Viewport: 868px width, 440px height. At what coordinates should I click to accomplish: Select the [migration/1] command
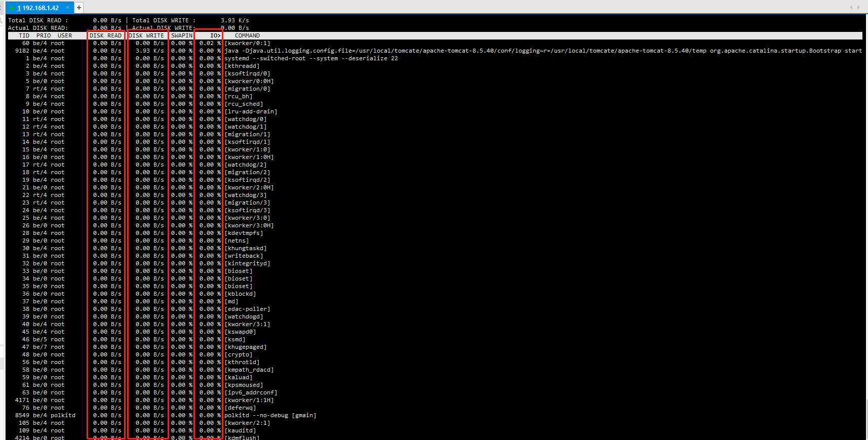[x=247, y=134]
